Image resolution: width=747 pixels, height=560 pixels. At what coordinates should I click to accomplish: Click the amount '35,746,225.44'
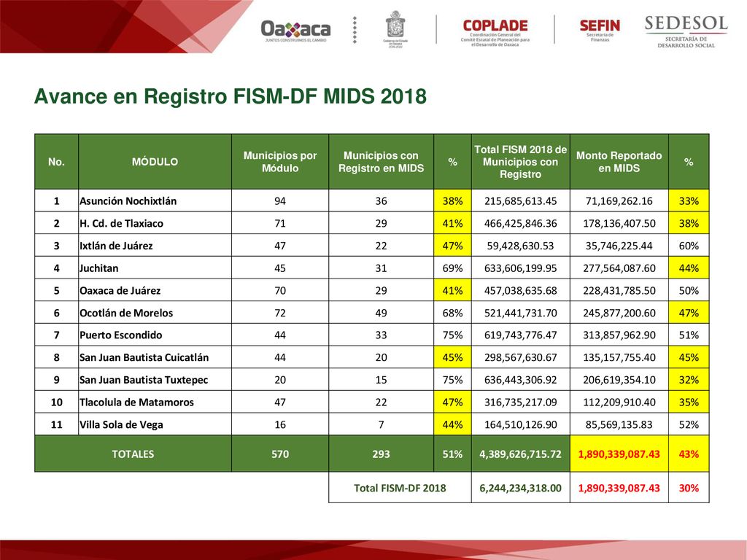click(x=619, y=246)
